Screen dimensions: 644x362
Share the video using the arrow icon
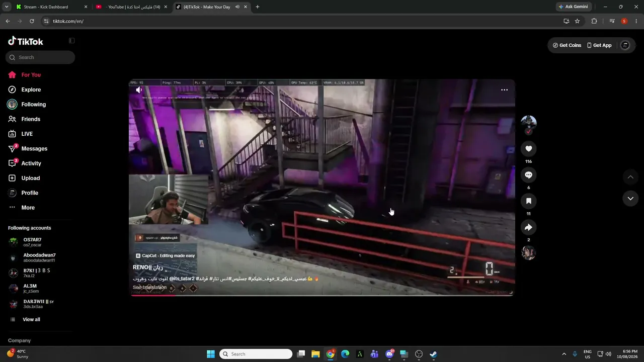pyautogui.click(x=528, y=227)
